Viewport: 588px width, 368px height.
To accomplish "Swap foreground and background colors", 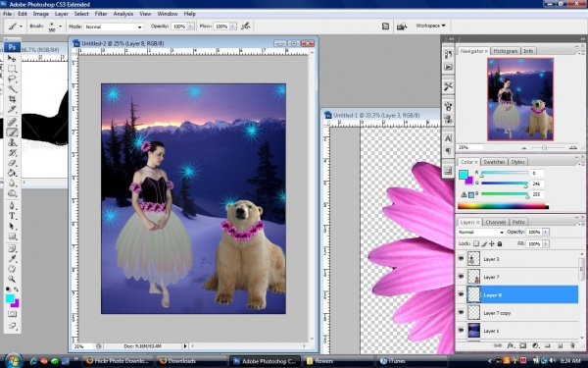I will (x=16, y=289).
